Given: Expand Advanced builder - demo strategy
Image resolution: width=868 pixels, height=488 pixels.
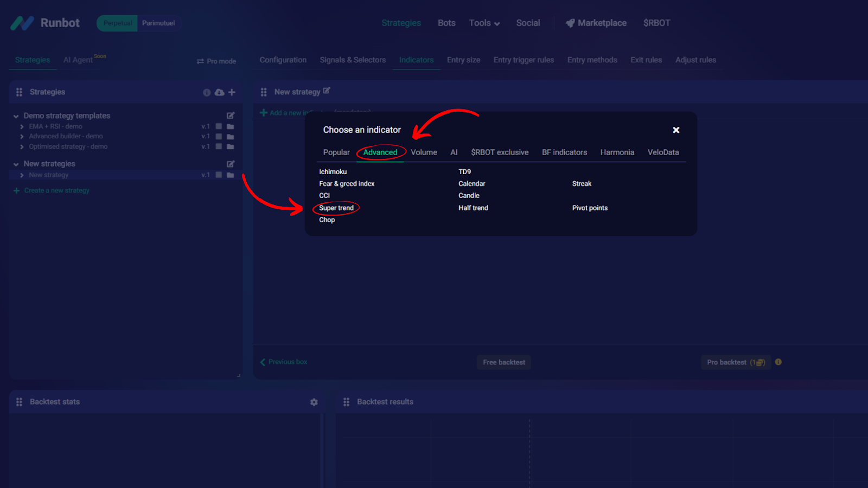Looking at the screenshot, I should [x=22, y=137].
